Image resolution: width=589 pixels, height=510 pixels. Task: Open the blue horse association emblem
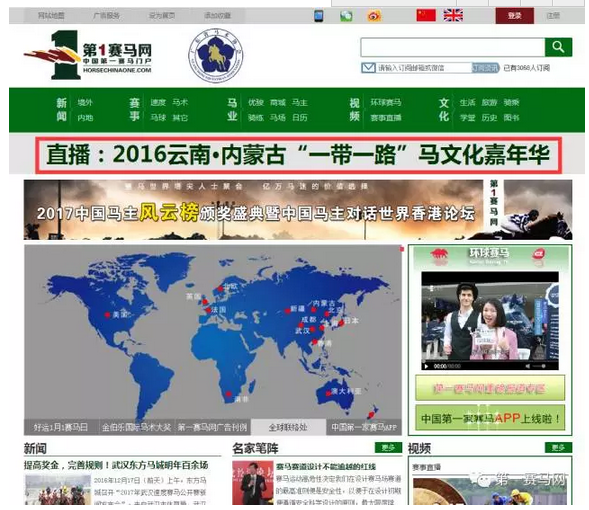tap(216, 55)
